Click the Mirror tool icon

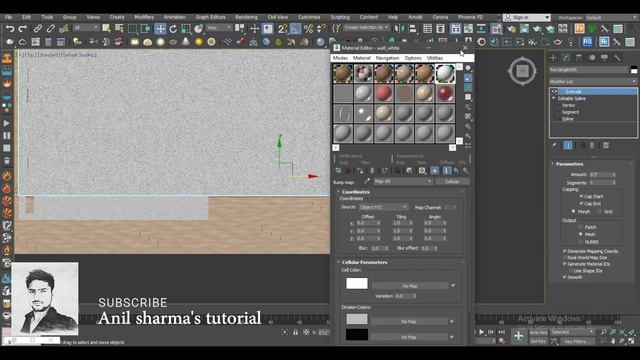pyautogui.click(x=400, y=29)
